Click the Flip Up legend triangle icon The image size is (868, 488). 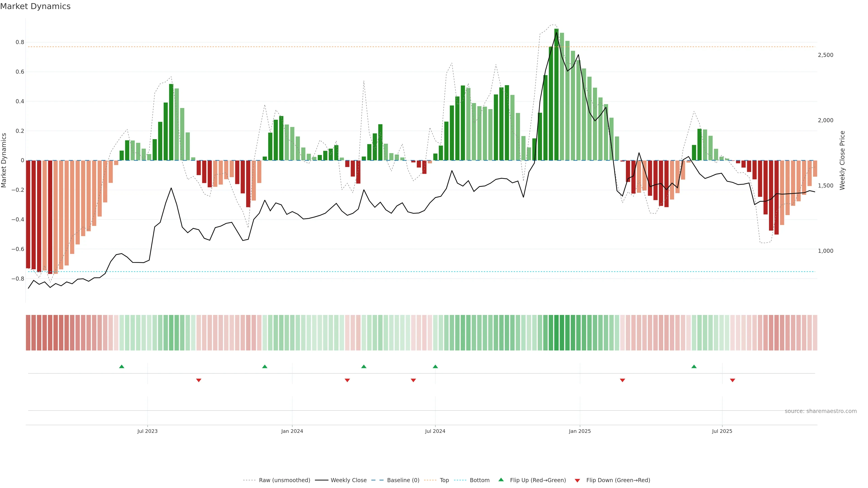[501, 480]
